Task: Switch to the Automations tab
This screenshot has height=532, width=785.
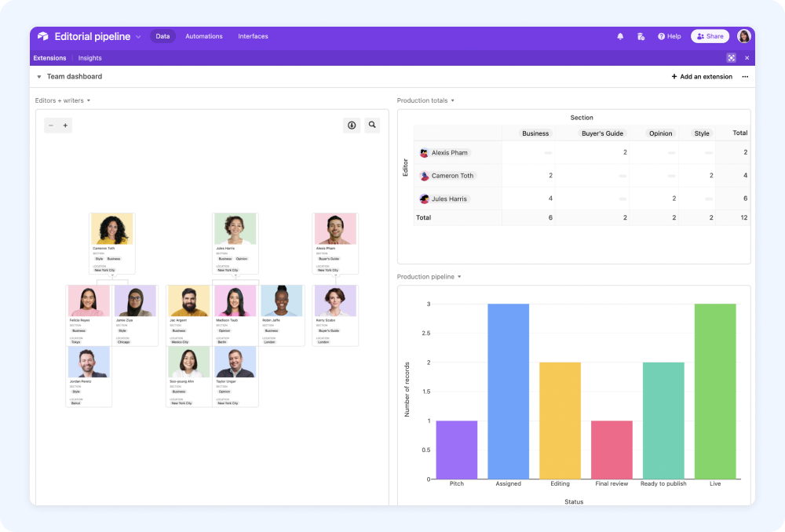Action: coord(203,36)
